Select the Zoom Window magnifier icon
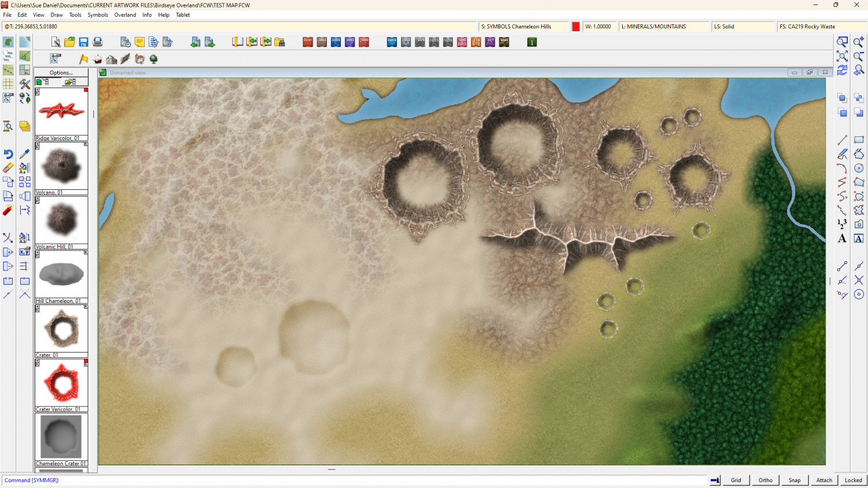868x488 pixels. tap(842, 42)
